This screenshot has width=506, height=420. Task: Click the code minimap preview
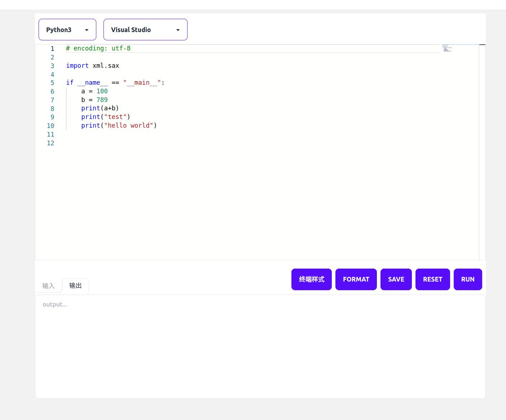(x=447, y=48)
